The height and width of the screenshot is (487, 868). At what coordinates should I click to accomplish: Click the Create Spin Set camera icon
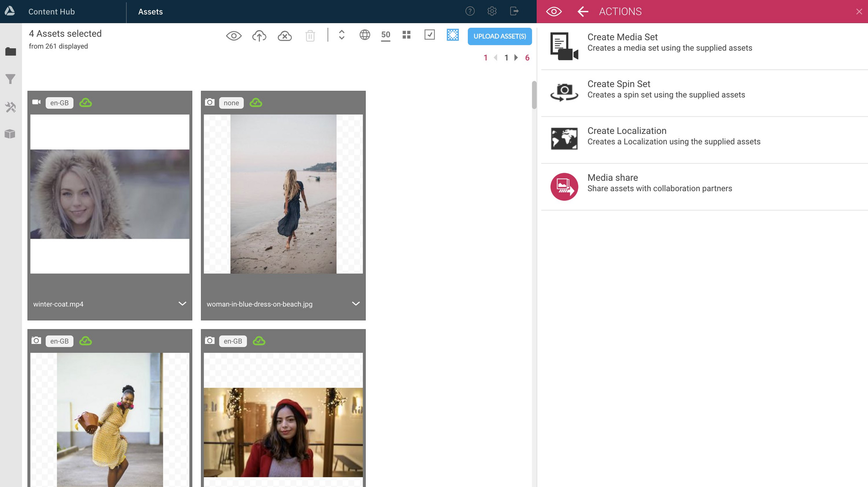564,92
